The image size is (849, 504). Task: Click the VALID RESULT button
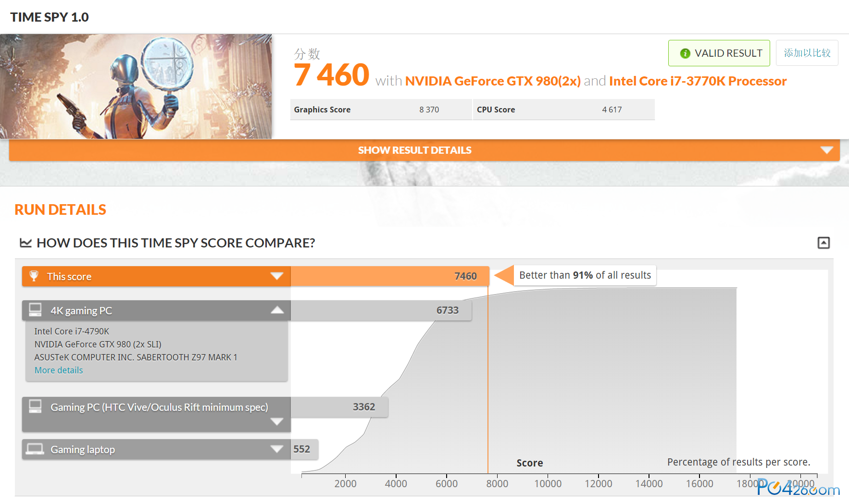click(719, 53)
